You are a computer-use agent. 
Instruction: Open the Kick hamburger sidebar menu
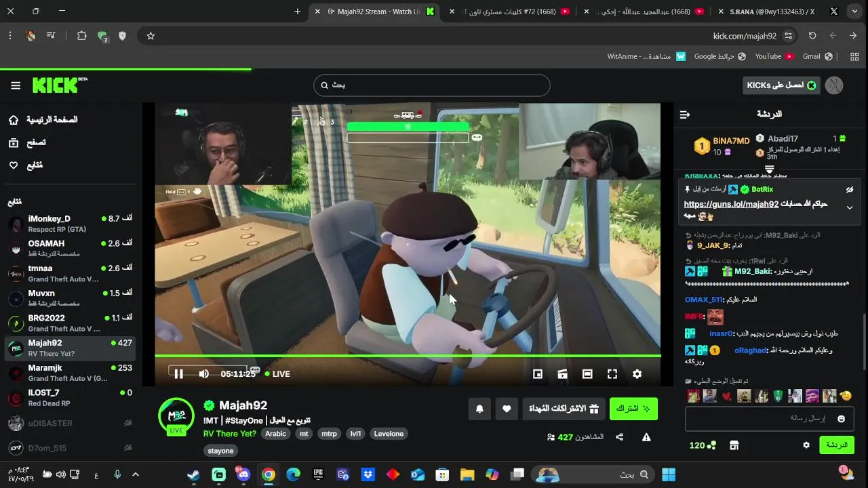coord(16,85)
